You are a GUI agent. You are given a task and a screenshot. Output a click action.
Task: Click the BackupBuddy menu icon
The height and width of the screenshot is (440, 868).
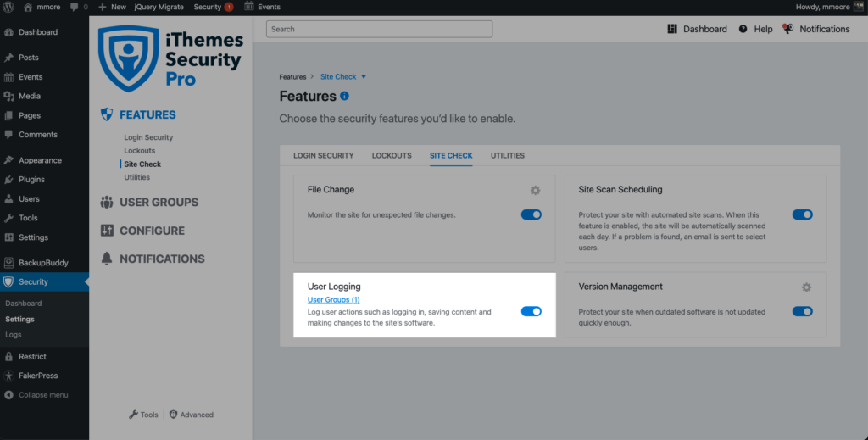(x=8, y=263)
